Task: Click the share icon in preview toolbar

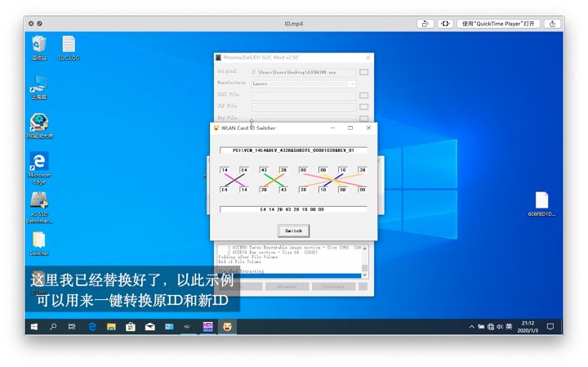Action: 425,24
